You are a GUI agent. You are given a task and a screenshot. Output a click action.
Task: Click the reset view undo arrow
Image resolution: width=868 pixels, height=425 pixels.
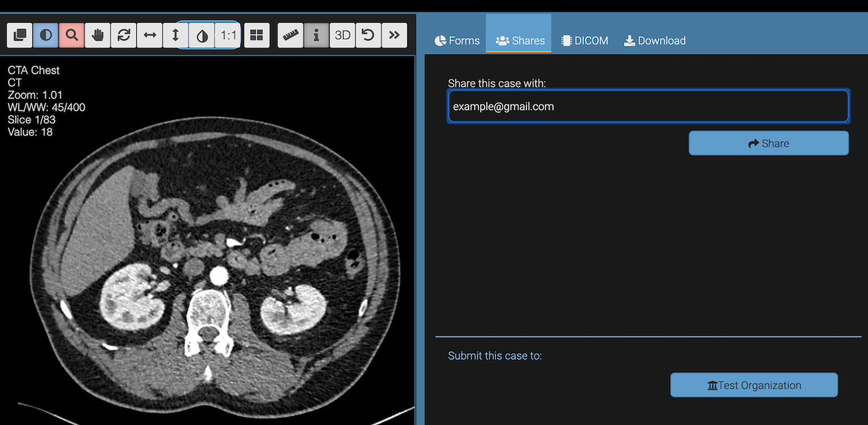368,35
